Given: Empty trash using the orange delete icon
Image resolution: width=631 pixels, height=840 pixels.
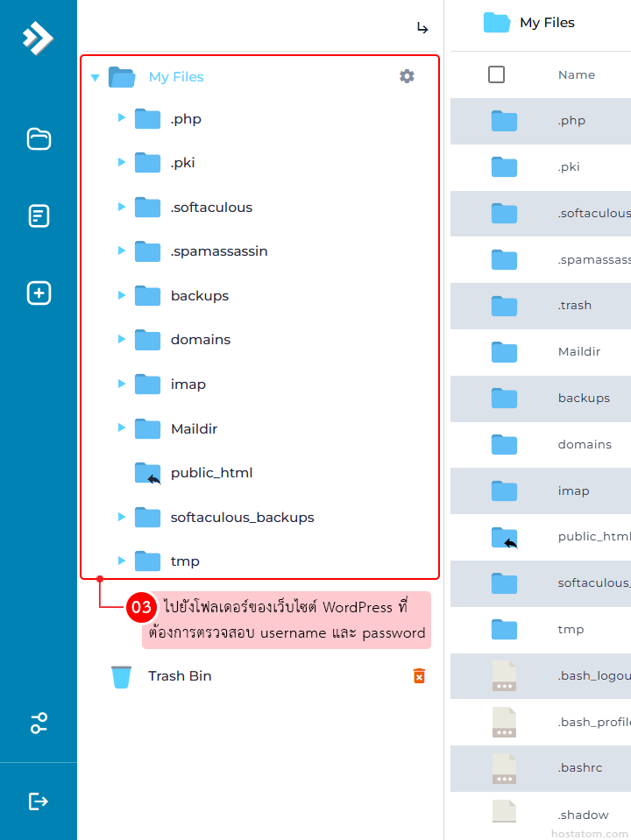Looking at the screenshot, I should 419,676.
